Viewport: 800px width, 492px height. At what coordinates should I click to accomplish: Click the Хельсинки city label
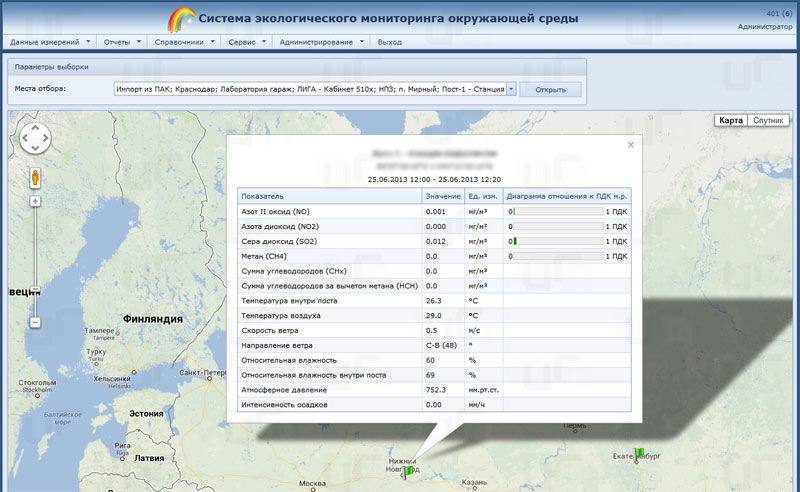point(112,379)
